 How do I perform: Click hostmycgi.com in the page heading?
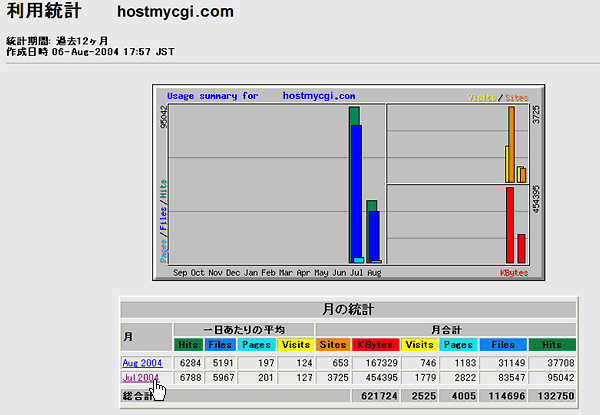pos(175,11)
